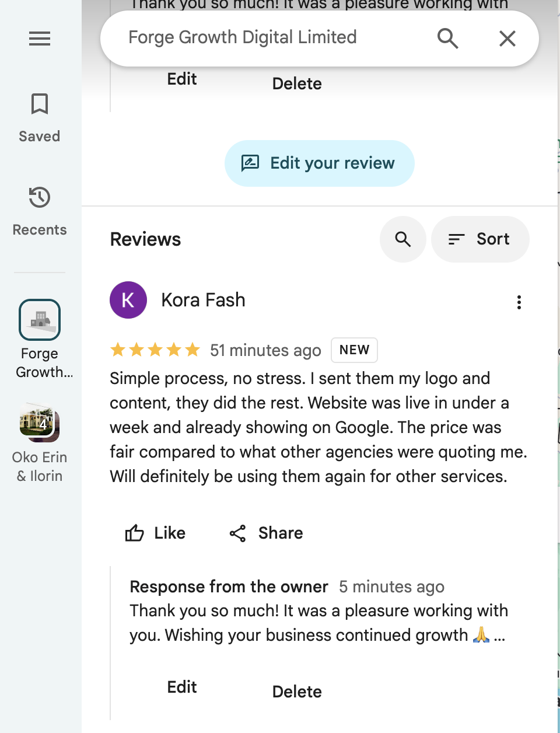Click Edit your review

coord(319,163)
